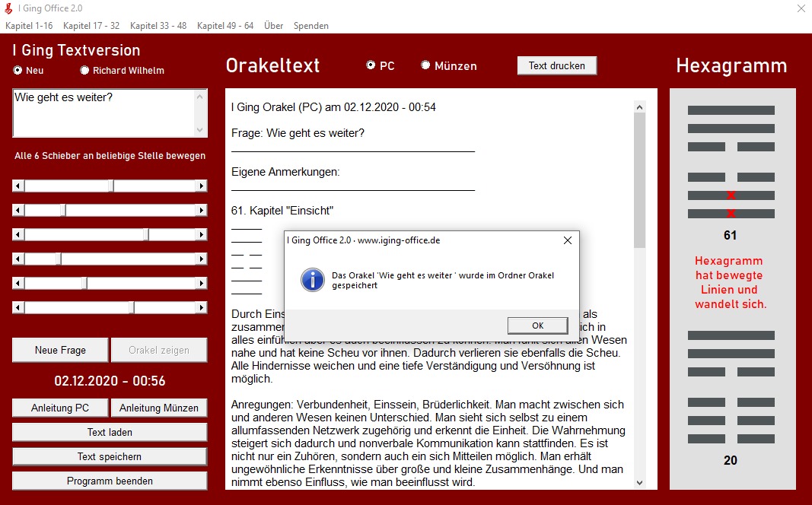Image resolution: width=812 pixels, height=505 pixels.
Task: Open the Über menu
Action: point(273,26)
